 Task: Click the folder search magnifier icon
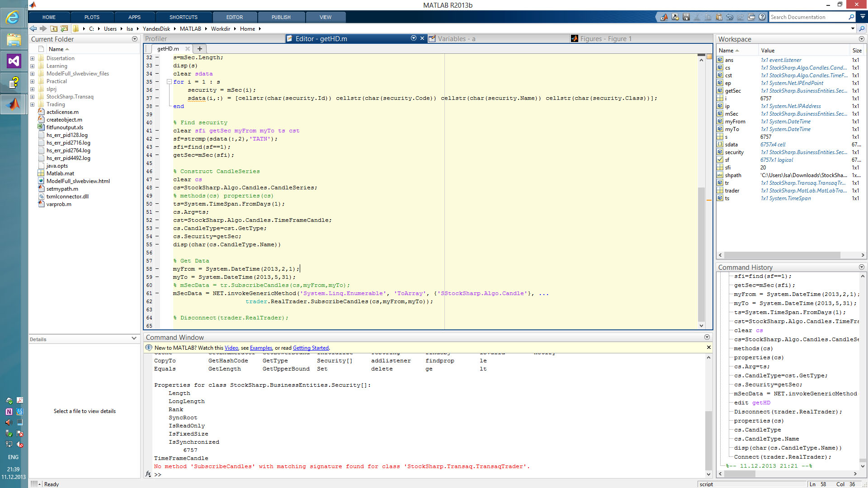(x=862, y=28)
